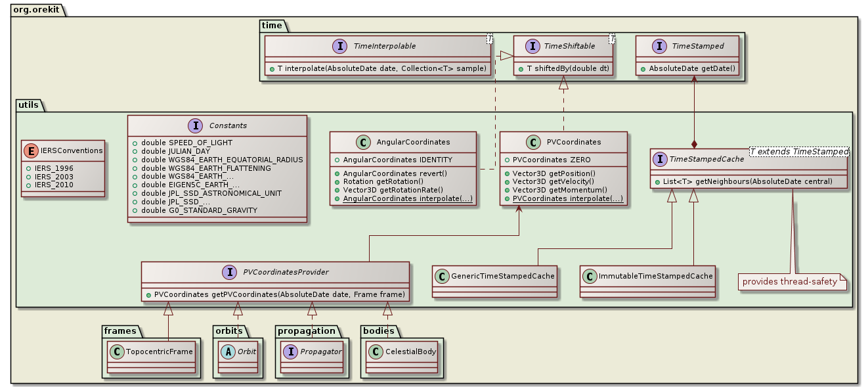Select the org.orekit package tab

pos(33,5)
